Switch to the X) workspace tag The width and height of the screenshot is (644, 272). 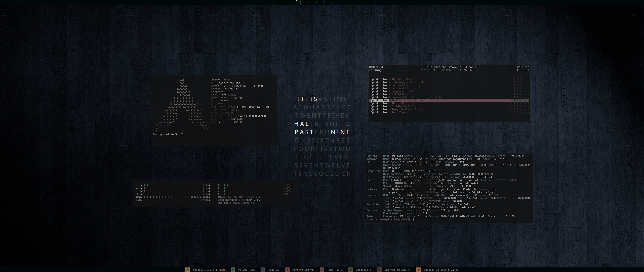[324, 2]
